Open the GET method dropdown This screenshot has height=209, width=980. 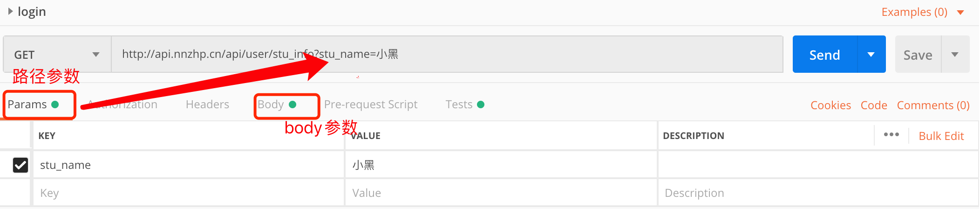coord(57,55)
